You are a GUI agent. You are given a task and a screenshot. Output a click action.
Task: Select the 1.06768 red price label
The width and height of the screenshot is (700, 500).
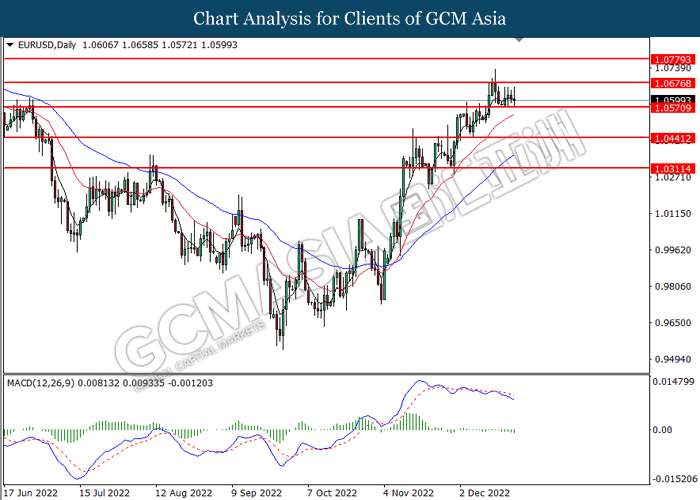pyautogui.click(x=673, y=83)
